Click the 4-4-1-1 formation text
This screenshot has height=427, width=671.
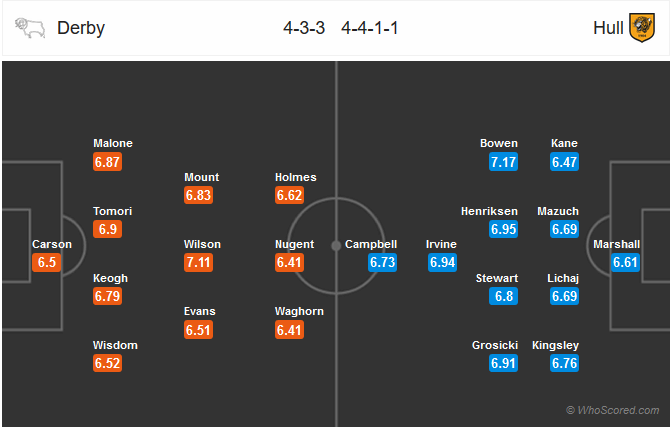point(370,28)
